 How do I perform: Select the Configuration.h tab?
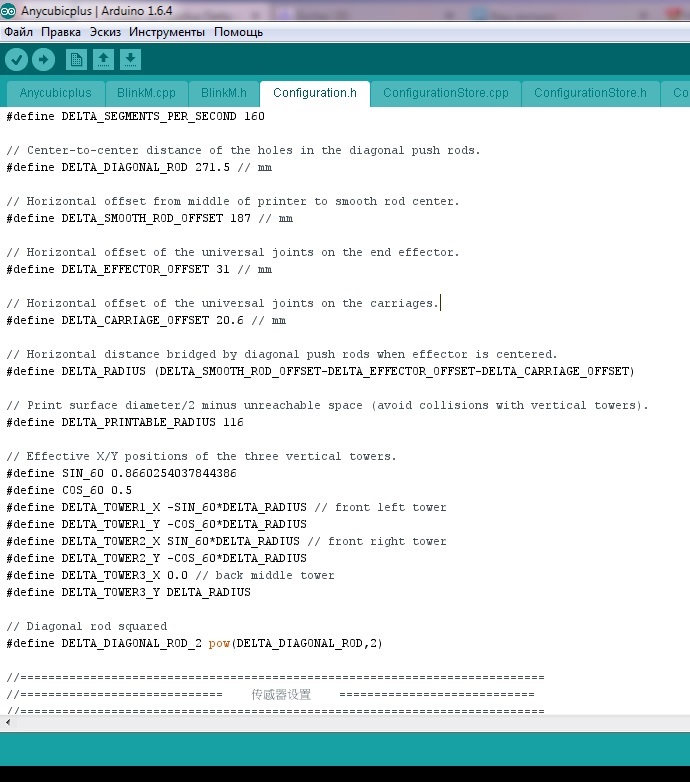[x=315, y=93]
